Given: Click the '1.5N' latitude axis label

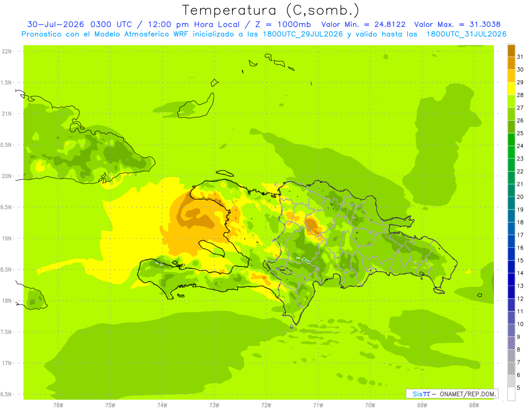Looking at the screenshot, I should [x=7, y=83].
